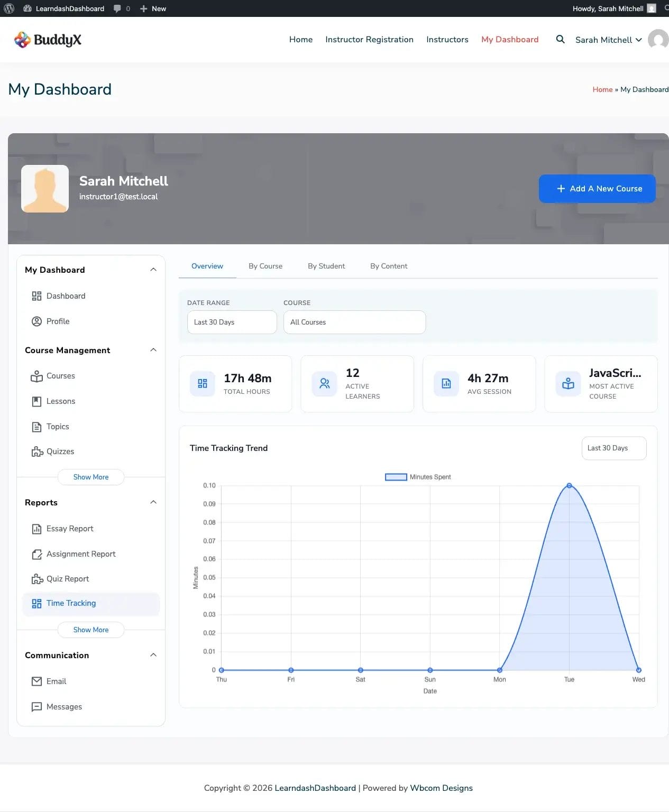
Task: Open the Topics document icon
Action: (36, 427)
